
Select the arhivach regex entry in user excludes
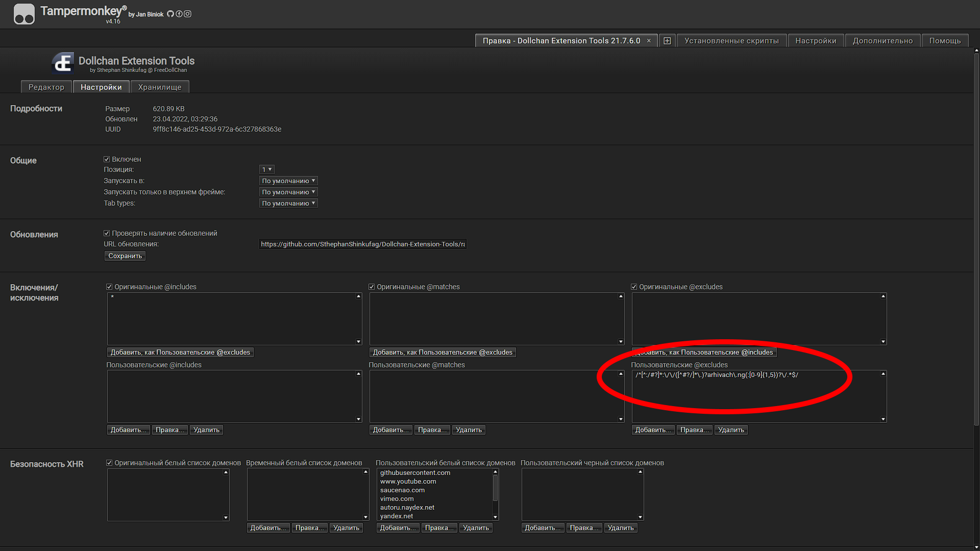717,374
